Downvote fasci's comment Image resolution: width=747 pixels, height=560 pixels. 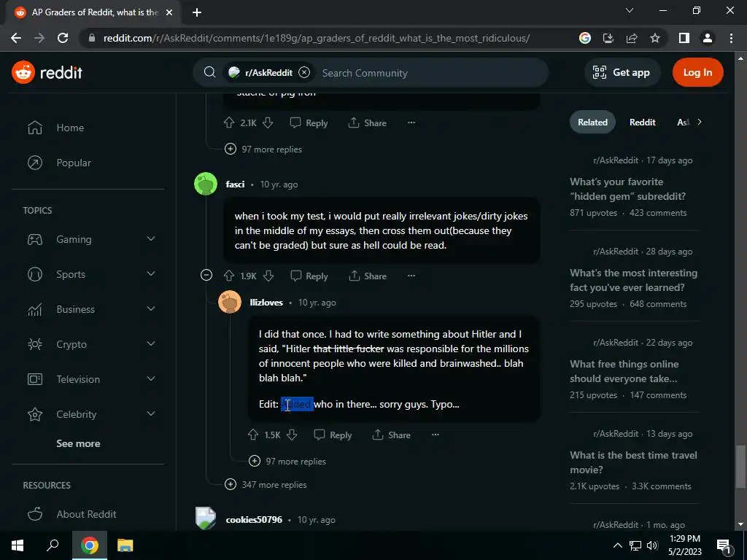tap(268, 276)
